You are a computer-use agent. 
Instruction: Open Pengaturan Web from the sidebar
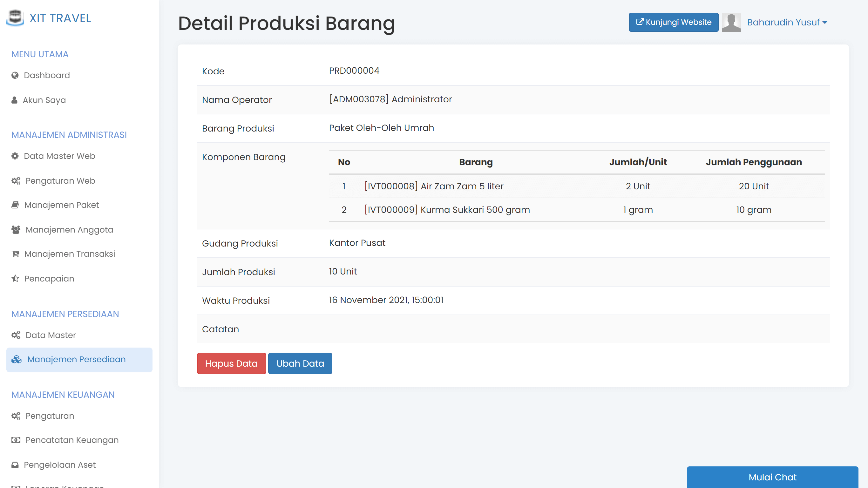coord(60,181)
